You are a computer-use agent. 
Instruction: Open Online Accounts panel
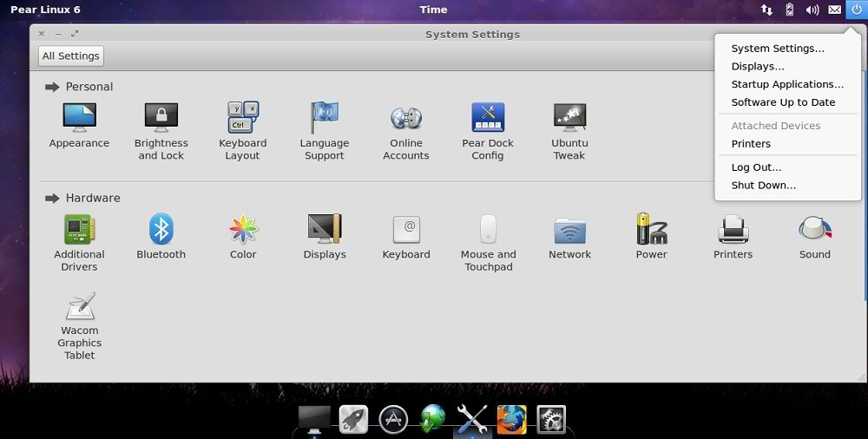point(405,132)
